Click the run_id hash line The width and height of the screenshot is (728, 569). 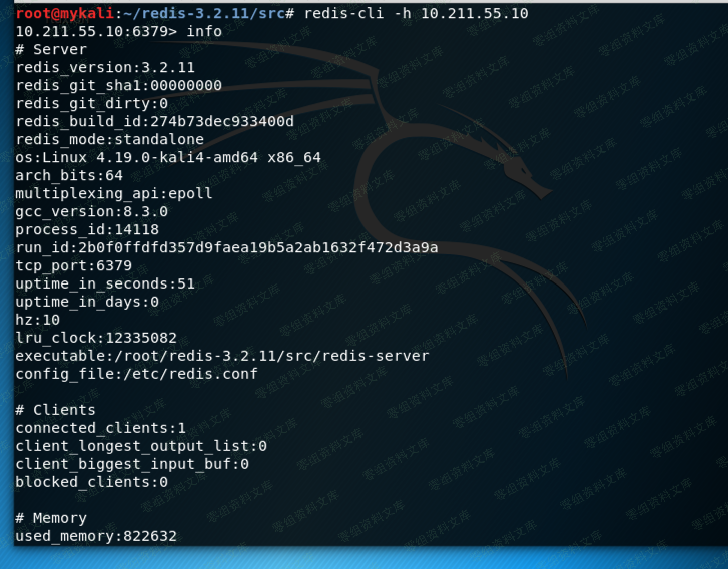(226, 247)
